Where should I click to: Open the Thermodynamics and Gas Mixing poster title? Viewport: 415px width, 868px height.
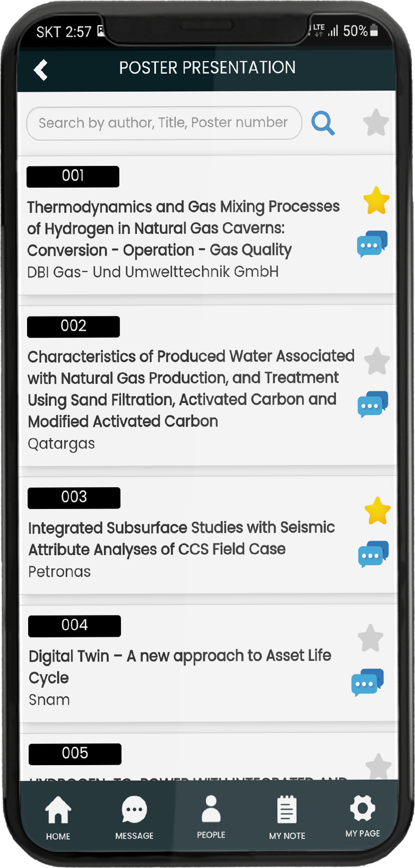(x=183, y=228)
